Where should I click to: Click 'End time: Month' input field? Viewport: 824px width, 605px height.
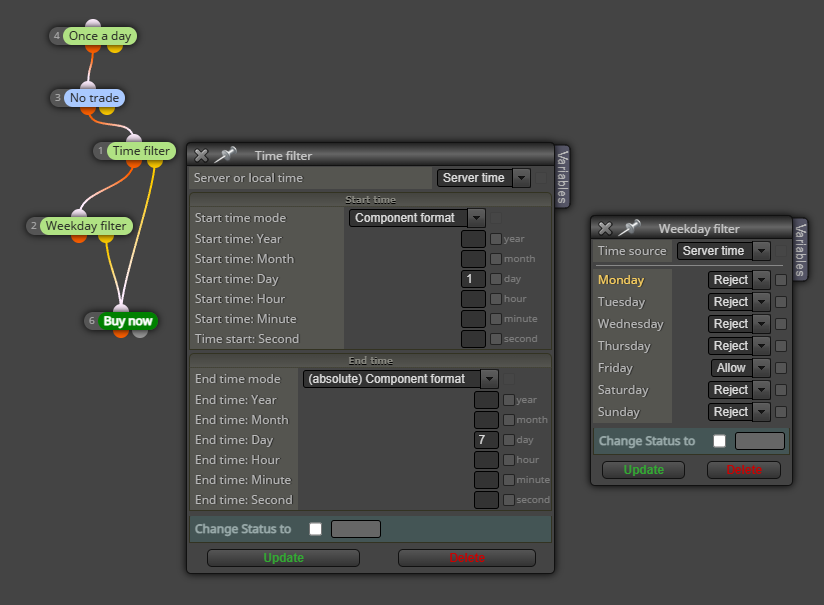(x=486, y=419)
